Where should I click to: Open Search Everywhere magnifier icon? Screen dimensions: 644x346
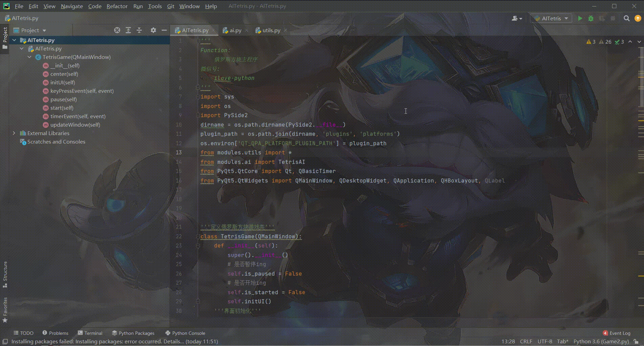[627, 19]
